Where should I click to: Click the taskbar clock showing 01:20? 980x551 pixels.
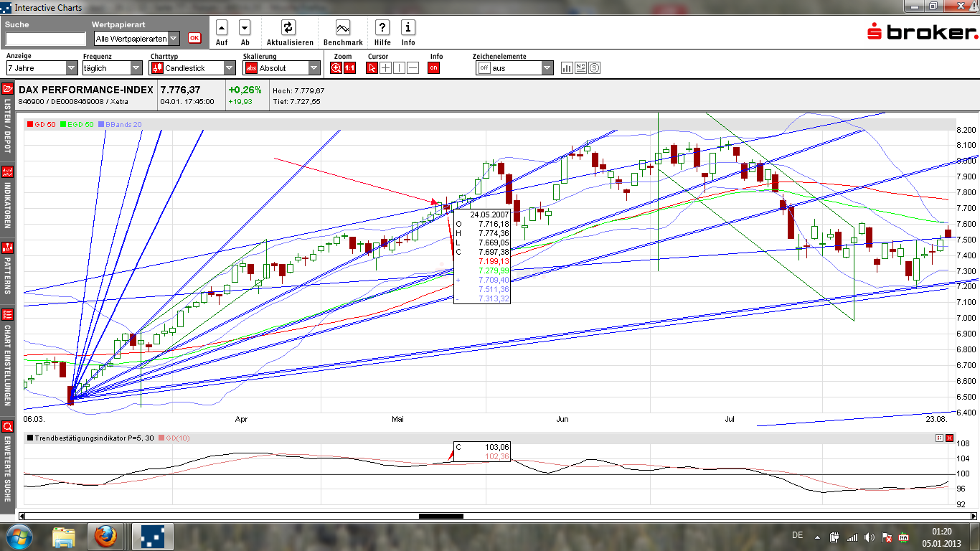[x=941, y=537]
